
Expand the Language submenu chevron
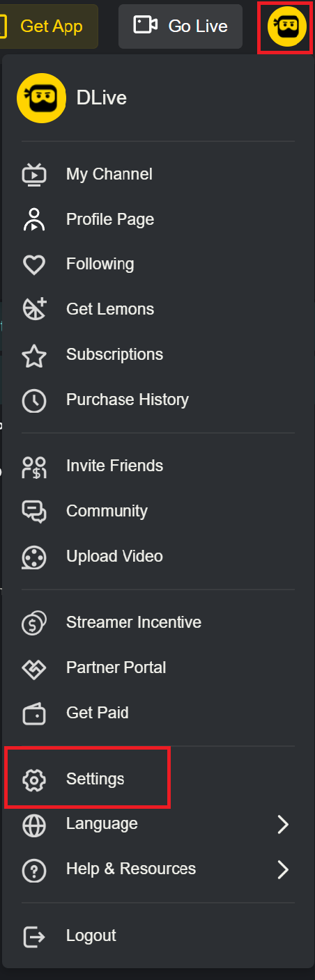(283, 825)
